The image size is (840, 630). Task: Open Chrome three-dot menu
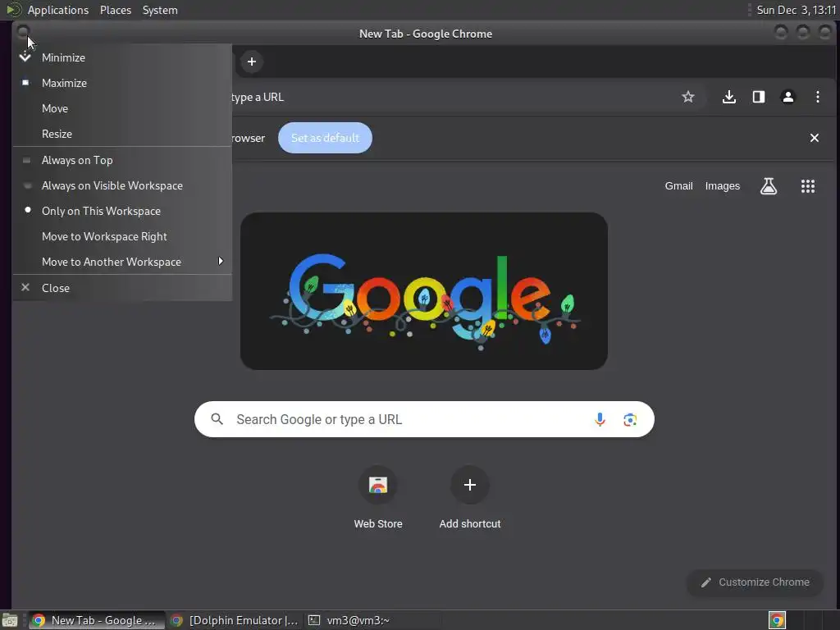tap(817, 97)
